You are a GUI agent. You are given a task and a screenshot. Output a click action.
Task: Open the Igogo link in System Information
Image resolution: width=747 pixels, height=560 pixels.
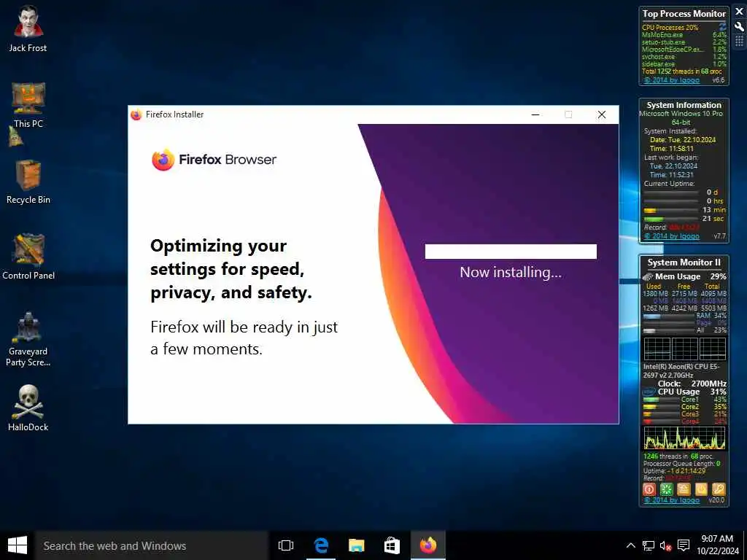click(672, 236)
